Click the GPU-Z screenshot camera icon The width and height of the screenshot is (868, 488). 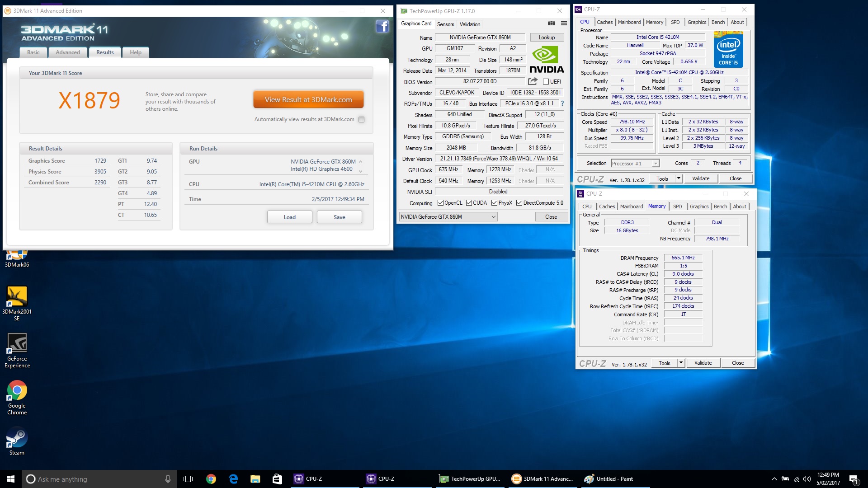(552, 23)
